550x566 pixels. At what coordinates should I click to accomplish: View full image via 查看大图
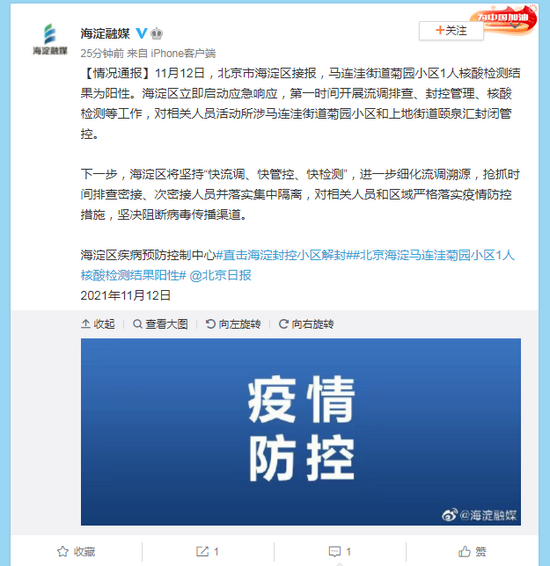[160, 324]
